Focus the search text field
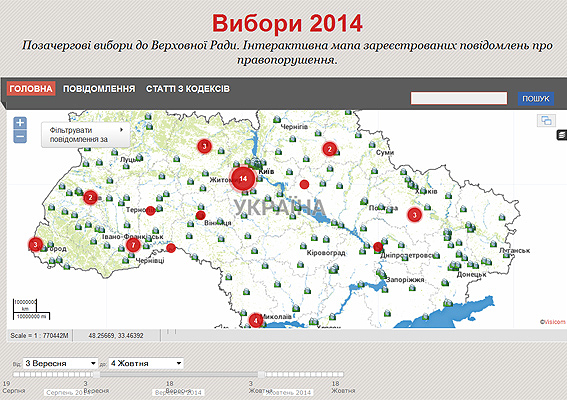 pos(459,98)
